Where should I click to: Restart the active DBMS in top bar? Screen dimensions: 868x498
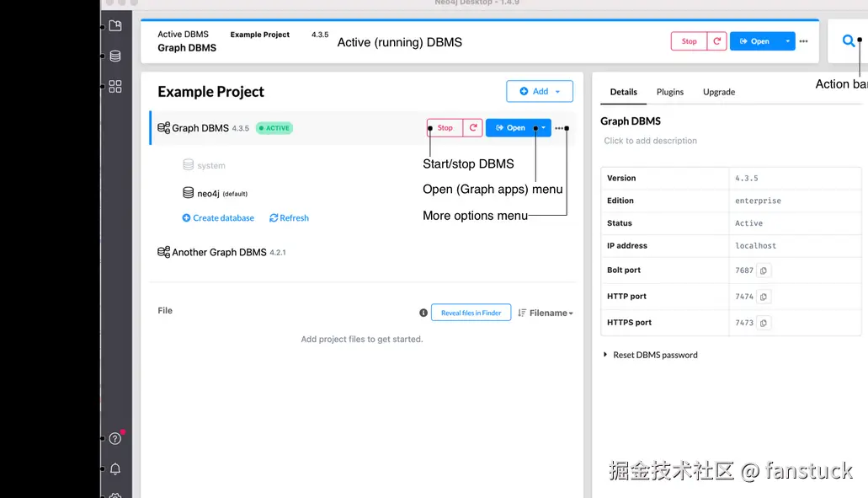716,41
